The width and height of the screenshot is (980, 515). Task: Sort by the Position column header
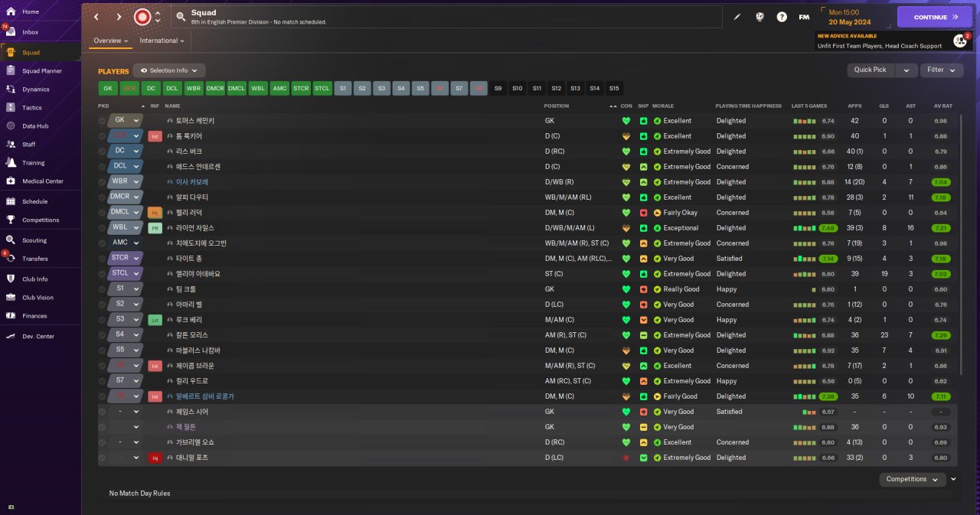[x=557, y=106]
